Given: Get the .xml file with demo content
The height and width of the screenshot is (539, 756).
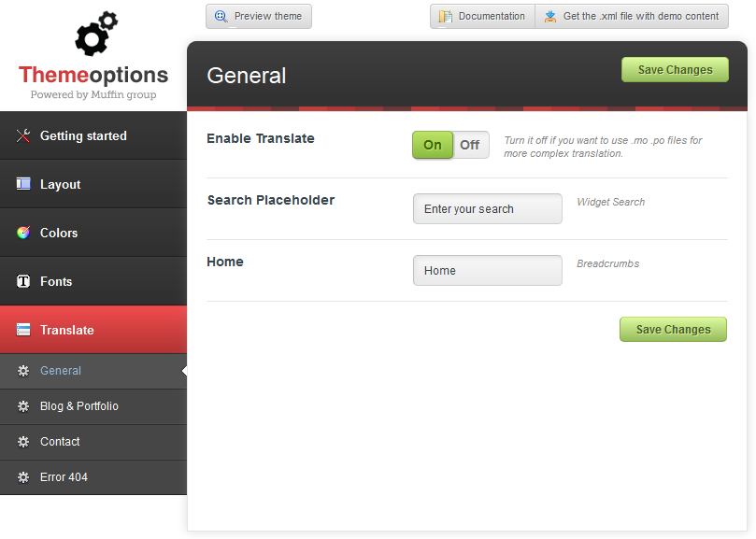Looking at the screenshot, I should [632, 17].
